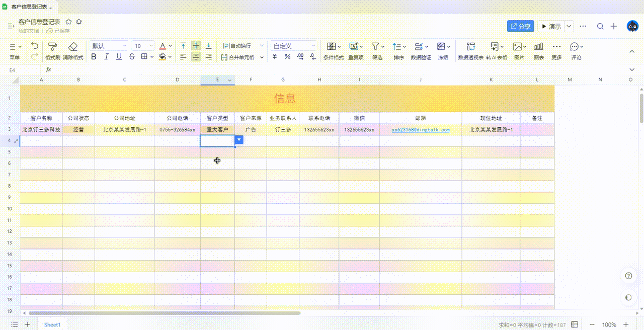The width and height of the screenshot is (644, 330).
Task: Activate the 格式刷 format painter
Action: point(52,51)
